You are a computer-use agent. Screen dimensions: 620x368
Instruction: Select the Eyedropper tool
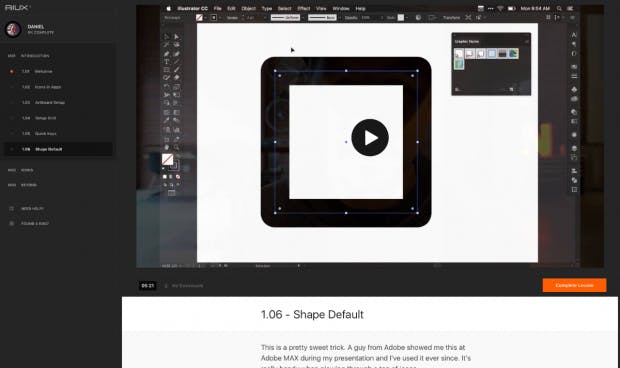(166, 120)
